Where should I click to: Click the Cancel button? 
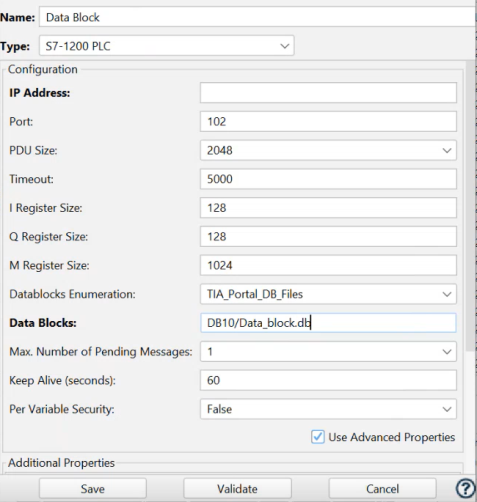[382, 489]
